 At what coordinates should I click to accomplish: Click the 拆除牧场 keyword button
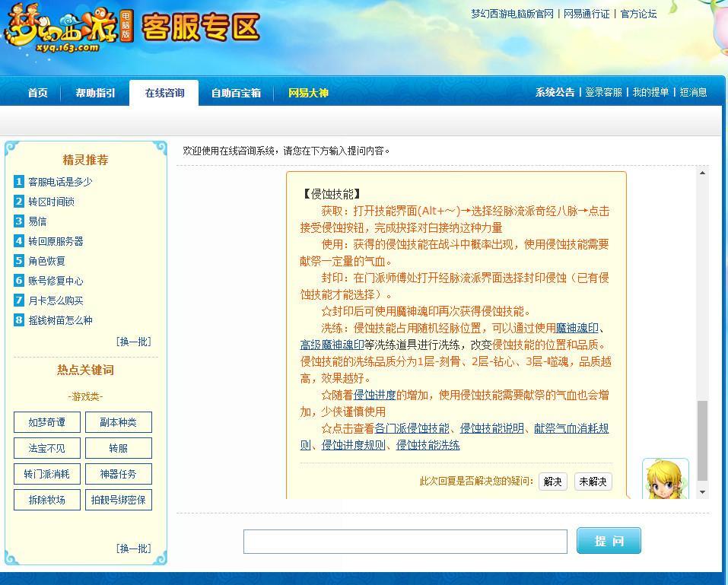coord(47,500)
